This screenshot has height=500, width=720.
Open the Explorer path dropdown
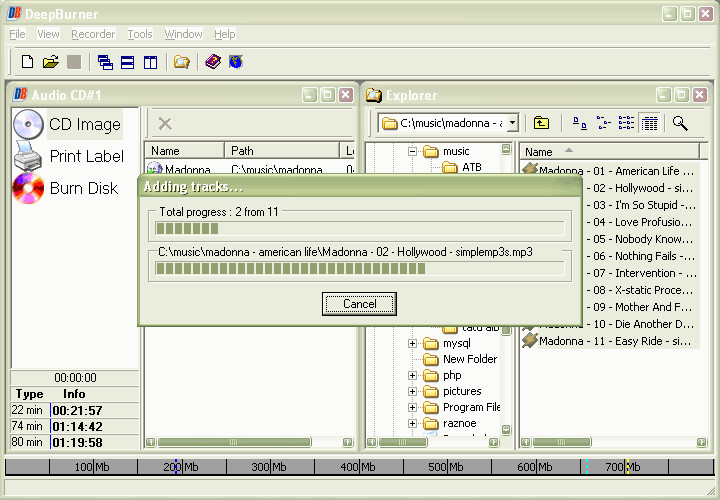tap(512, 123)
